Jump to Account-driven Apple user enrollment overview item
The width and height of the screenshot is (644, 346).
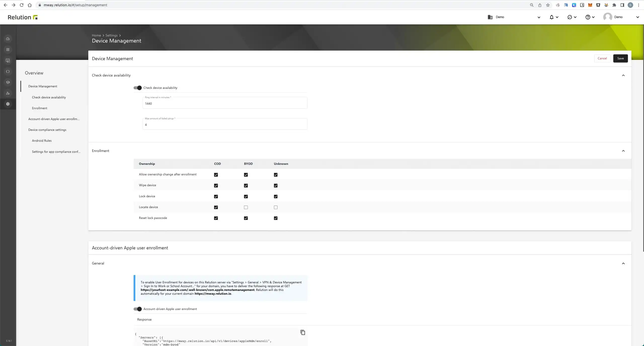point(54,119)
